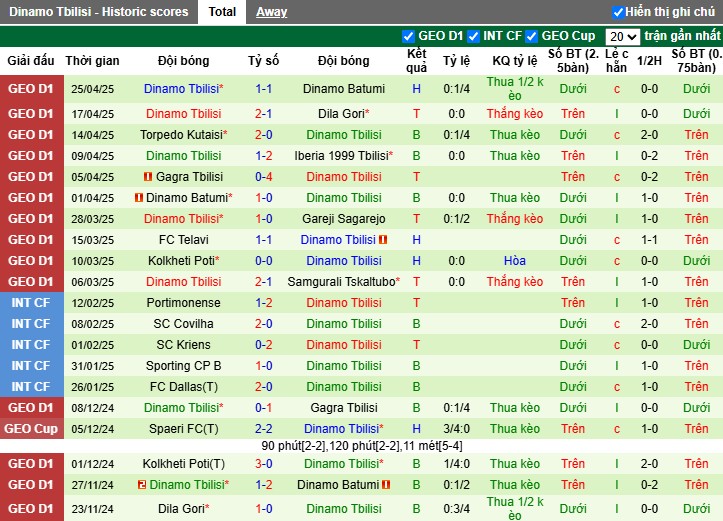Click the 1/4:0 odds on 01/12/24 row
This screenshot has height=521, width=723.
point(456,464)
